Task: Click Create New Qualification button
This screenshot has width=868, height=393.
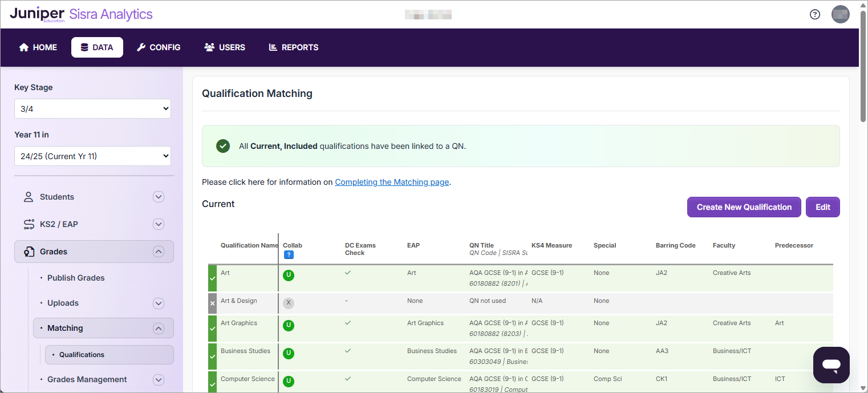Action: pos(744,207)
